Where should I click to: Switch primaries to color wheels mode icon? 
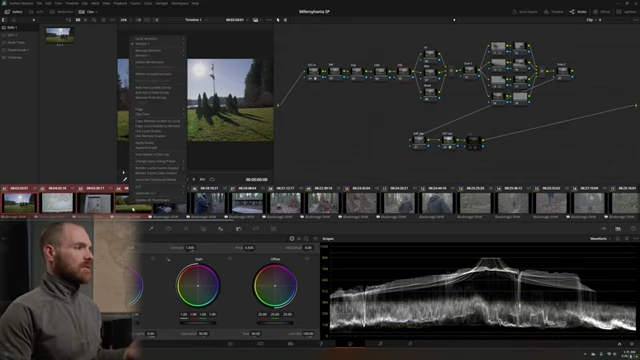click(292, 239)
